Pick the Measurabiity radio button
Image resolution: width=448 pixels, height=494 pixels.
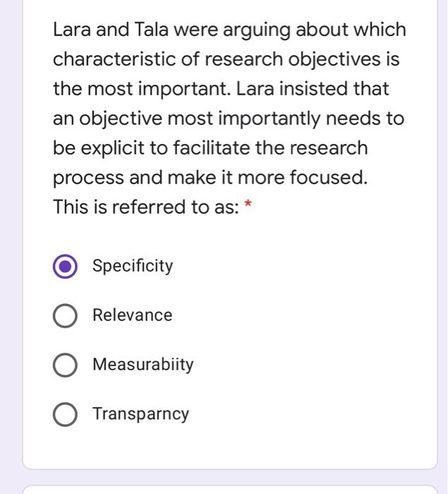point(65,366)
